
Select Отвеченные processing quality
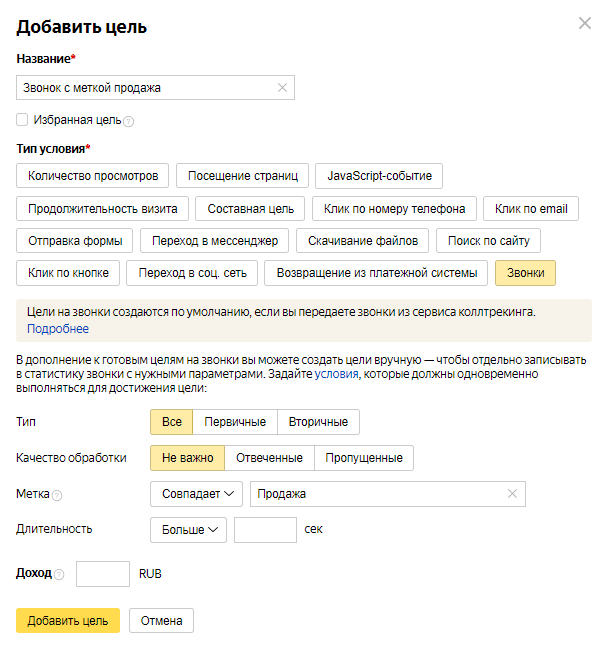[x=269, y=458]
